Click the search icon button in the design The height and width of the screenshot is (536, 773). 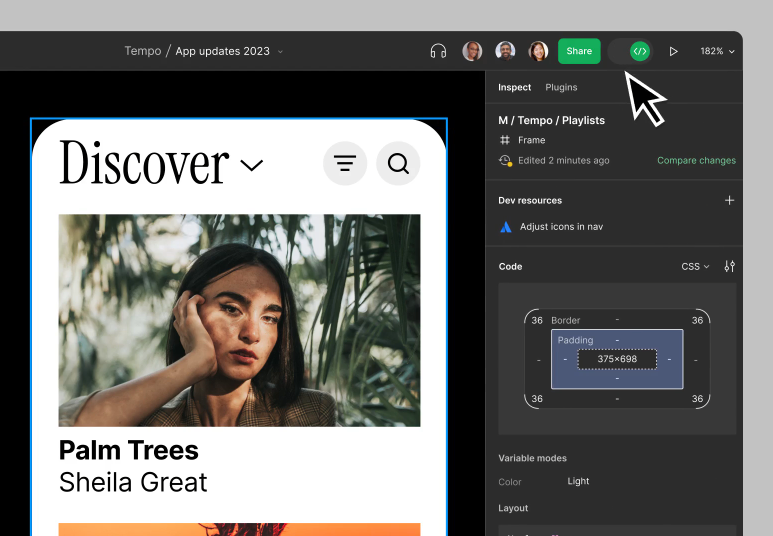click(398, 163)
